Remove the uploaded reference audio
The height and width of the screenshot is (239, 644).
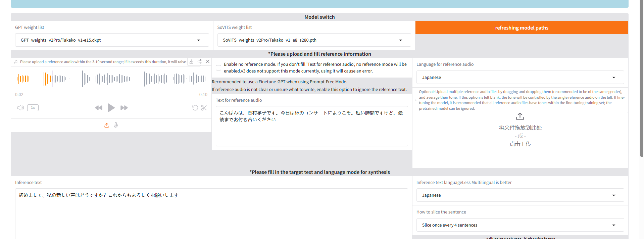pos(208,61)
